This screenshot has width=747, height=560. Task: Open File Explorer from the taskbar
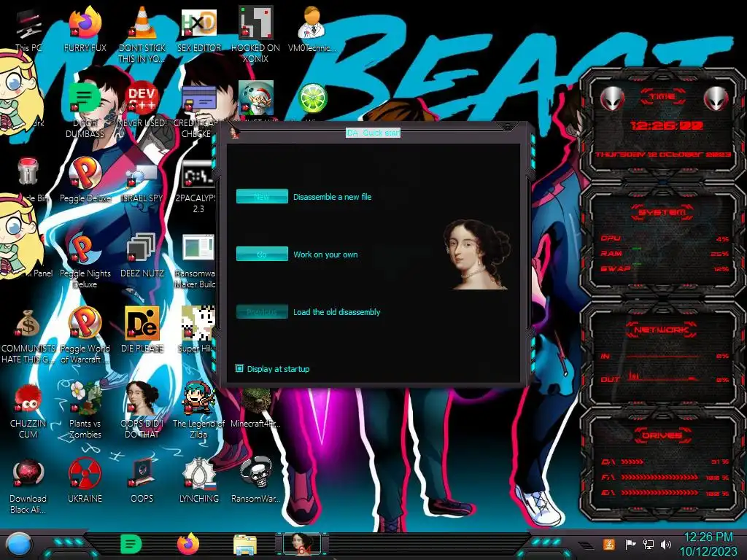245,545
